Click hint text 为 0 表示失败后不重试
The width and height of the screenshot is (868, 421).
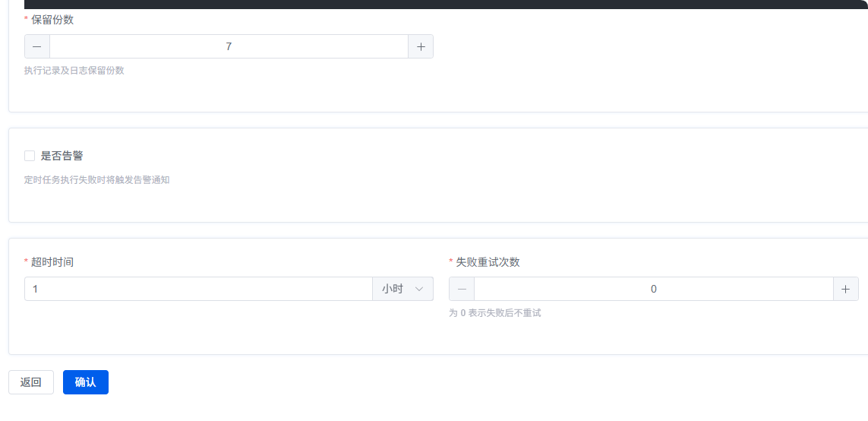coord(495,313)
